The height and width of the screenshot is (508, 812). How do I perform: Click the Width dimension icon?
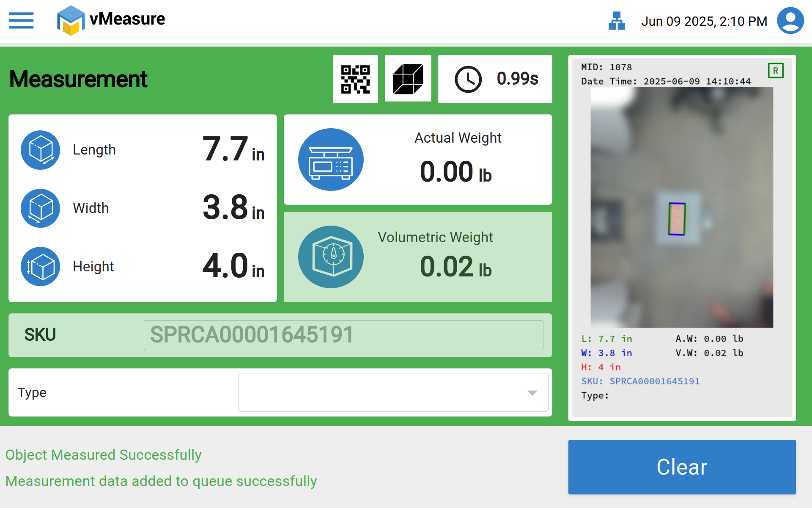click(x=41, y=208)
